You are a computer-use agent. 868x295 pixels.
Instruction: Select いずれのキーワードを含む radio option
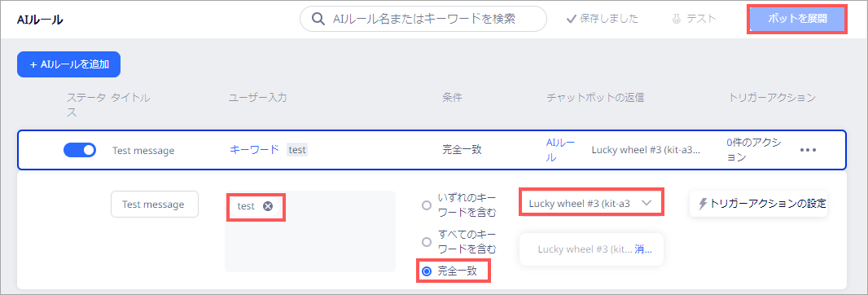pyautogui.click(x=426, y=205)
